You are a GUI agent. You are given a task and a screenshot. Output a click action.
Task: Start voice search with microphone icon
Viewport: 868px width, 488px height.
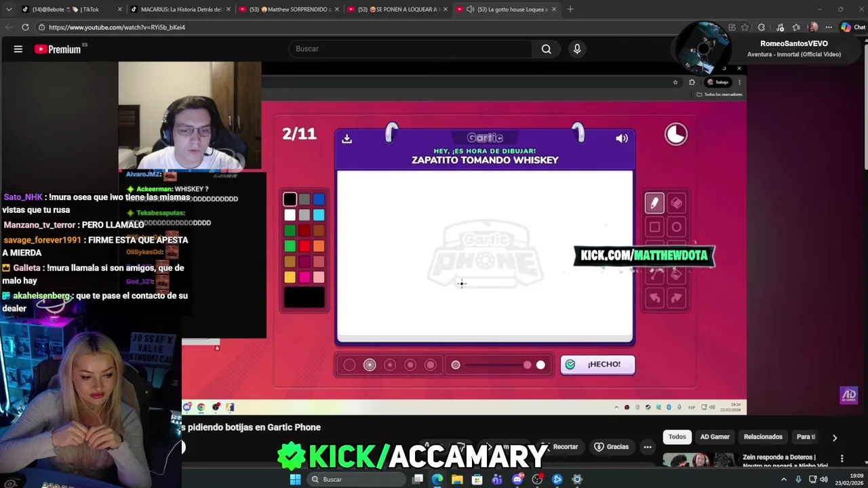coord(577,49)
